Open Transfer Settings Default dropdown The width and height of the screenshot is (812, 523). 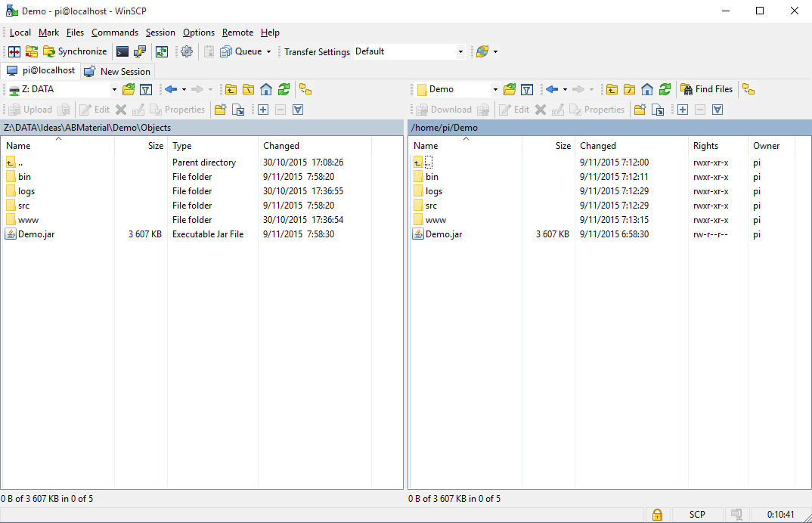tap(409, 52)
